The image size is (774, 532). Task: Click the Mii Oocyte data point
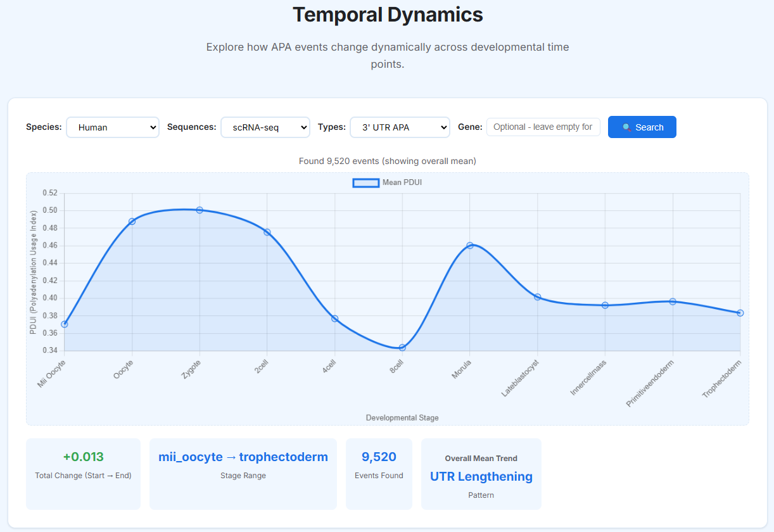(x=65, y=324)
